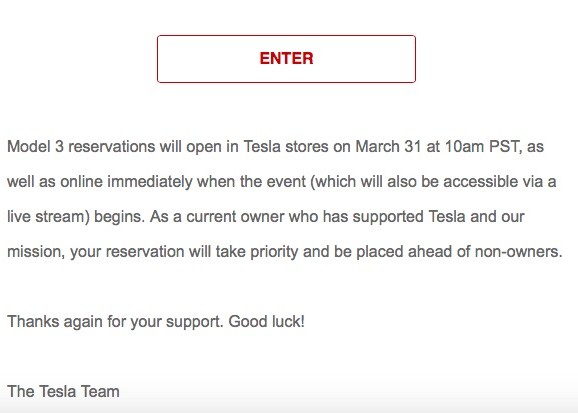The height and width of the screenshot is (413, 578).
Task: Click the "Good luck!" text
Action: click(x=267, y=322)
